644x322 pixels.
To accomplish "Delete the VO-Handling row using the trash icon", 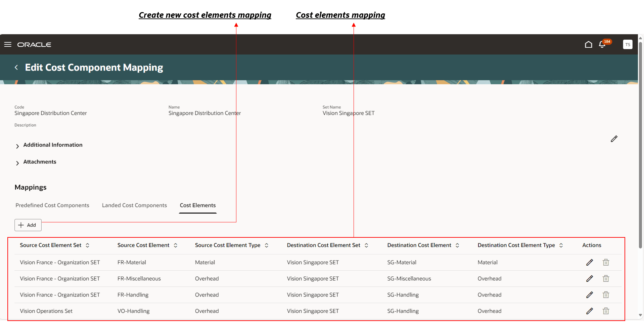I will tap(606, 311).
